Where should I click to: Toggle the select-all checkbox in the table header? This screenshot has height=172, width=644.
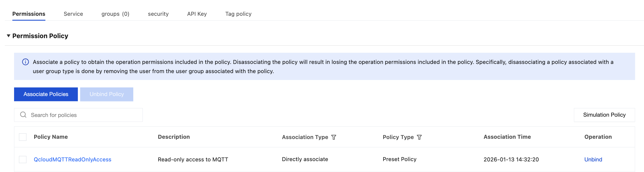tap(23, 137)
